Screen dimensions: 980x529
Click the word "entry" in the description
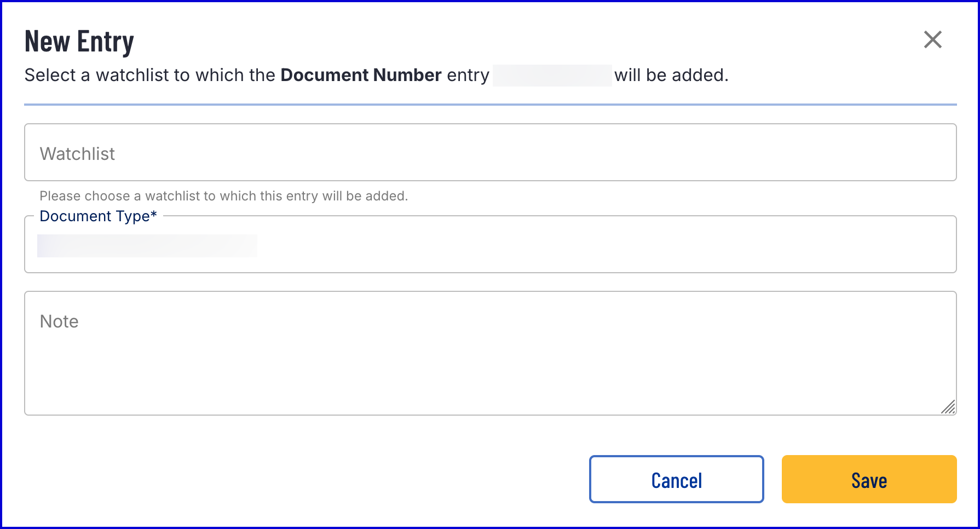(468, 75)
